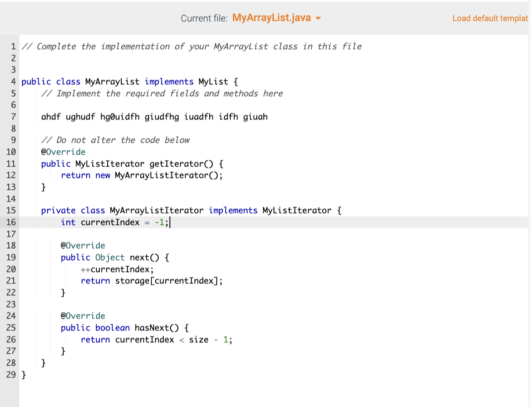Click 'return currentIndex < size - 1;' line
Image resolution: width=532 pixels, height=407 pixels.
[157, 340]
